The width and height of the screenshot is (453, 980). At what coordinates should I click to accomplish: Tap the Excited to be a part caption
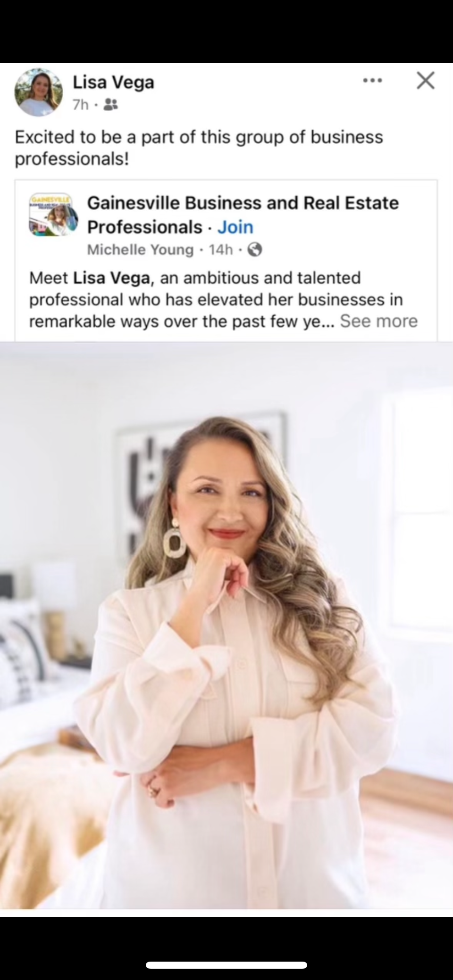[199, 148]
